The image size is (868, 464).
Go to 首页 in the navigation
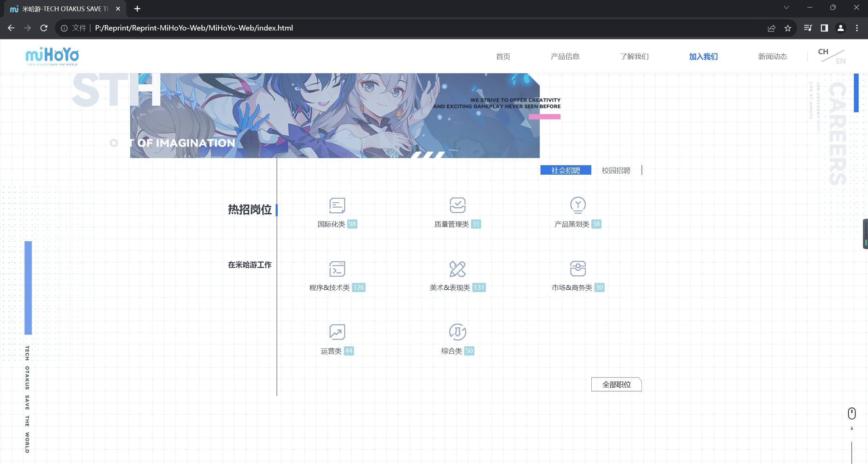503,57
